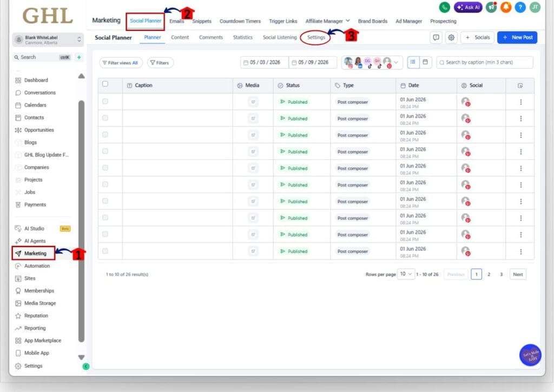Open the JT user profile avatar
Viewport: 554px width, 392px height.
coord(535,7)
